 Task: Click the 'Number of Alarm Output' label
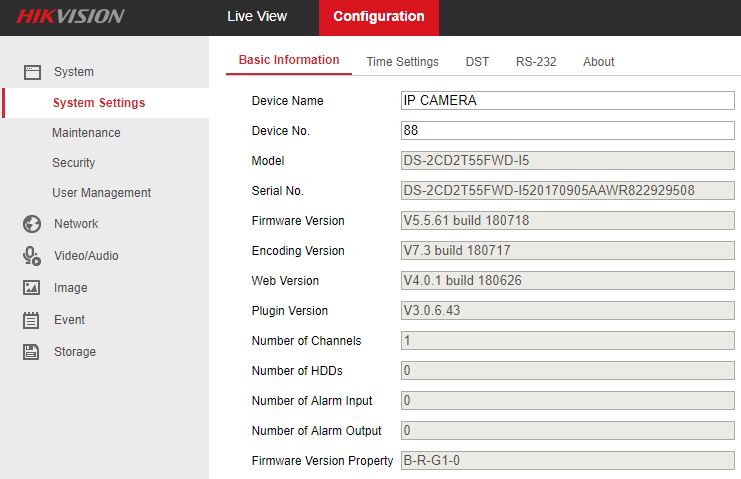point(316,431)
